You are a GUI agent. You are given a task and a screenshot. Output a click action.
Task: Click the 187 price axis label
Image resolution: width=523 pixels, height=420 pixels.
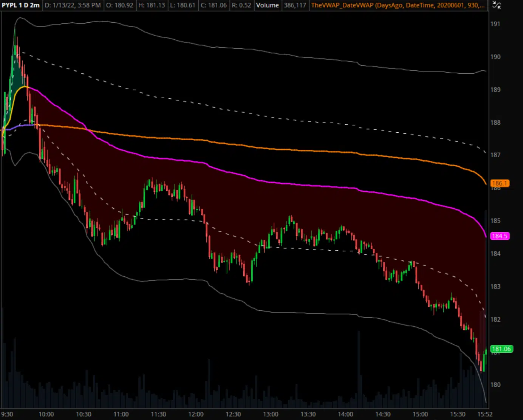495,155
